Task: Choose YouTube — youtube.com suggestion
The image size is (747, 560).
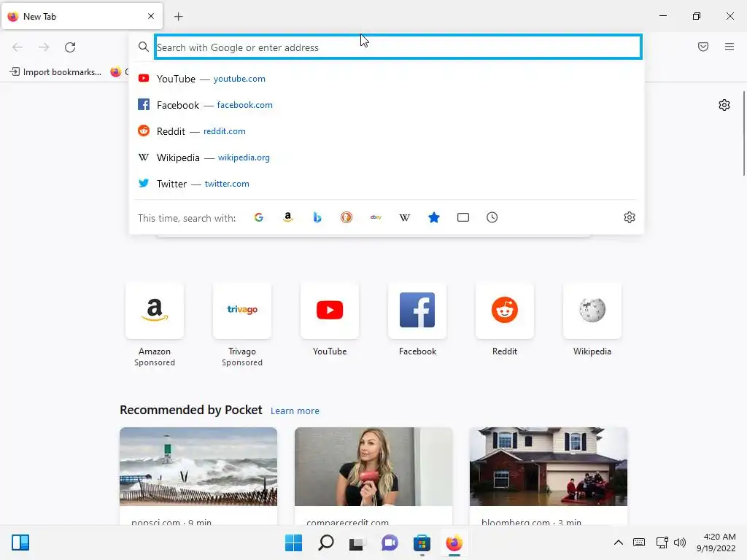Action: [387, 79]
